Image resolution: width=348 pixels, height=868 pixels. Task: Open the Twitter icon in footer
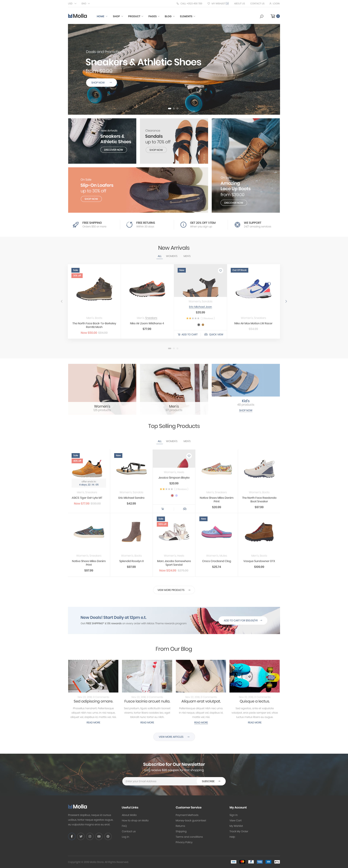(81, 836)
